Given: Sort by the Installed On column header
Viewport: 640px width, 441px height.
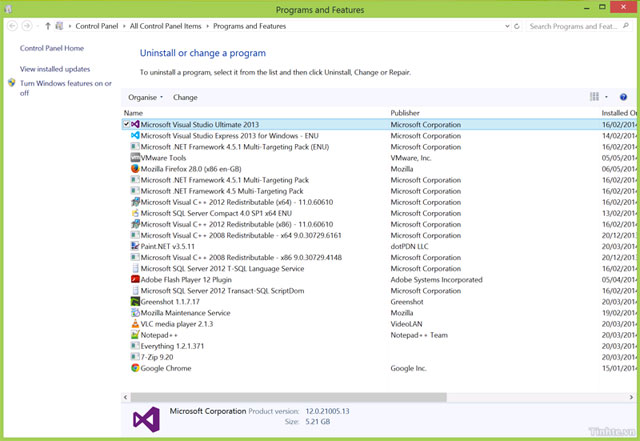Looking at the screenshot, I should (x=618, y=113).
